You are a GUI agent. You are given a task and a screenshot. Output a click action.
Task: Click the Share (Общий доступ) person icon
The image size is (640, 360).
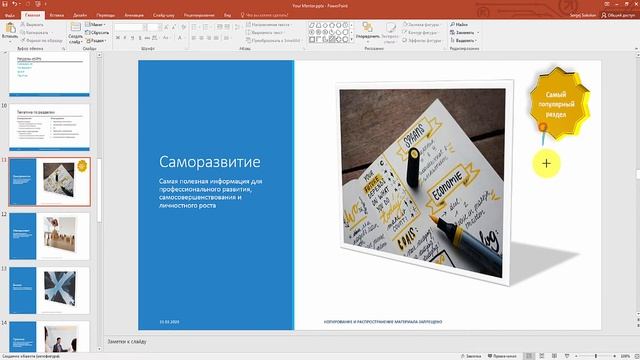tap(604, 15)
